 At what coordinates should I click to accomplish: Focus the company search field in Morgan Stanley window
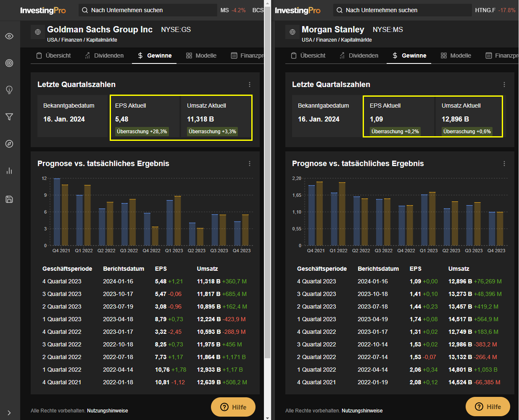[402, 10]
